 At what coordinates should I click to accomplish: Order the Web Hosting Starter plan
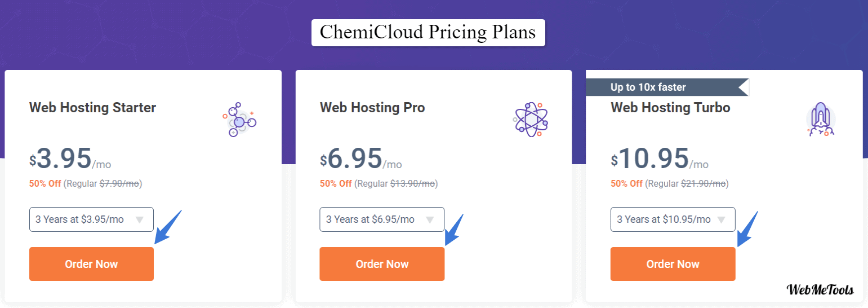(x=91, y=264)
